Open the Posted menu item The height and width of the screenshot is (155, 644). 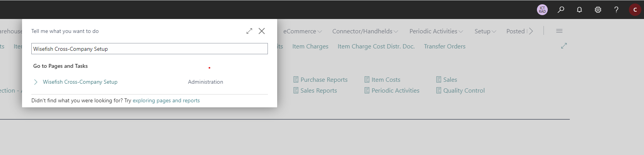(516, 31)
